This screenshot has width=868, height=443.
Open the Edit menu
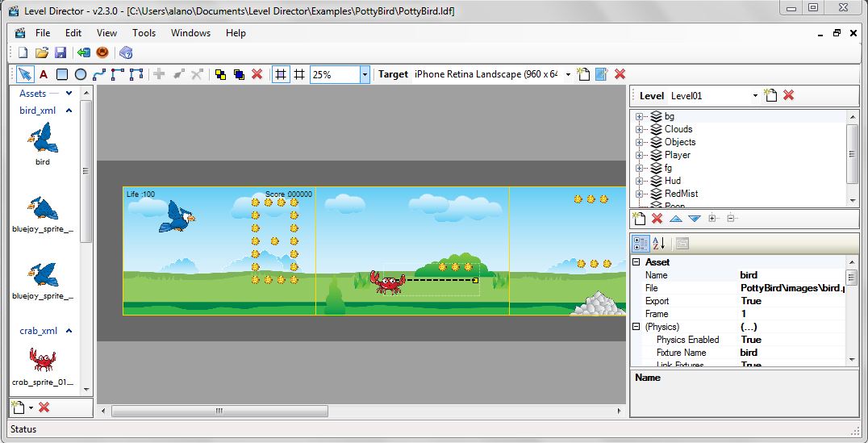(73, 33)
